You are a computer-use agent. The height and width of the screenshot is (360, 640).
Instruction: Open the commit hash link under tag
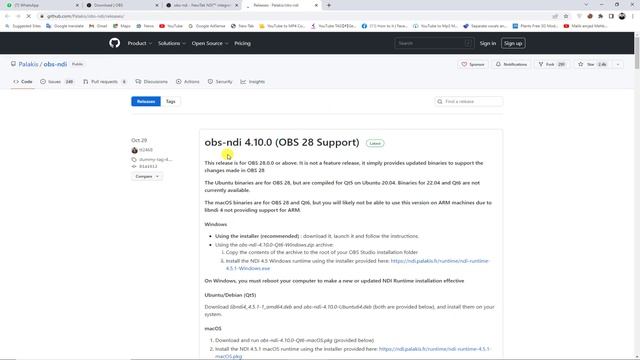click(148, 167)
